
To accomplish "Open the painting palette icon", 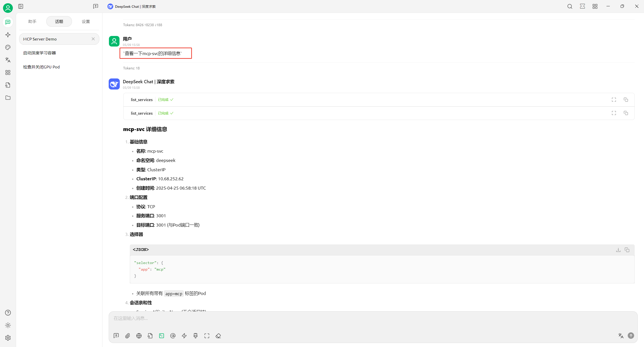I will [8, 47].
